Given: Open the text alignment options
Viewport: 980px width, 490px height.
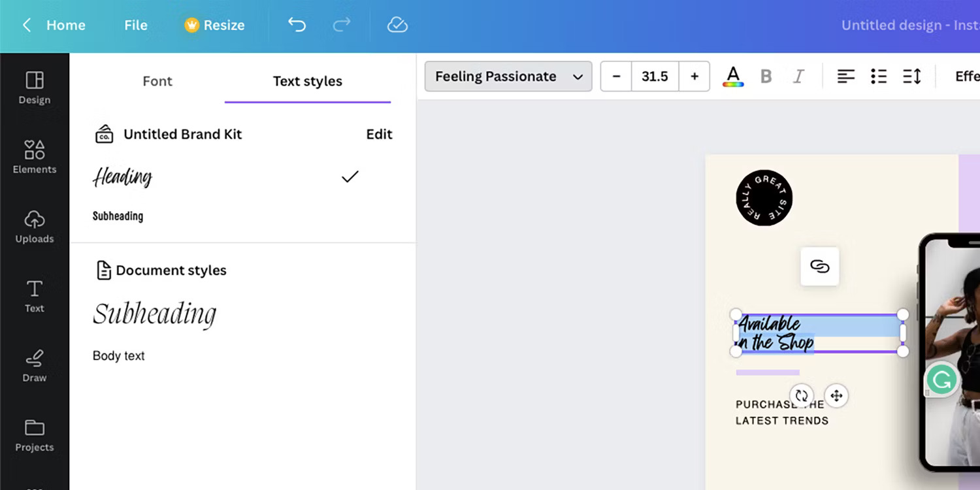Looking at the screenshot, I should pyautogui.click(x=846, y=76).
